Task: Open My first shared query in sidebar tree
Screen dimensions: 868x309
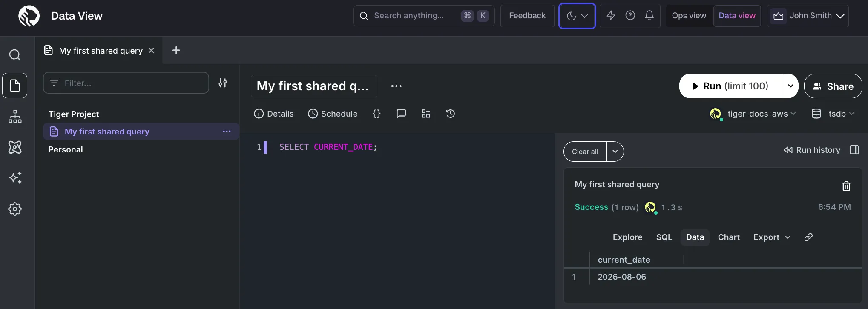Action: [x=141, y=132]
